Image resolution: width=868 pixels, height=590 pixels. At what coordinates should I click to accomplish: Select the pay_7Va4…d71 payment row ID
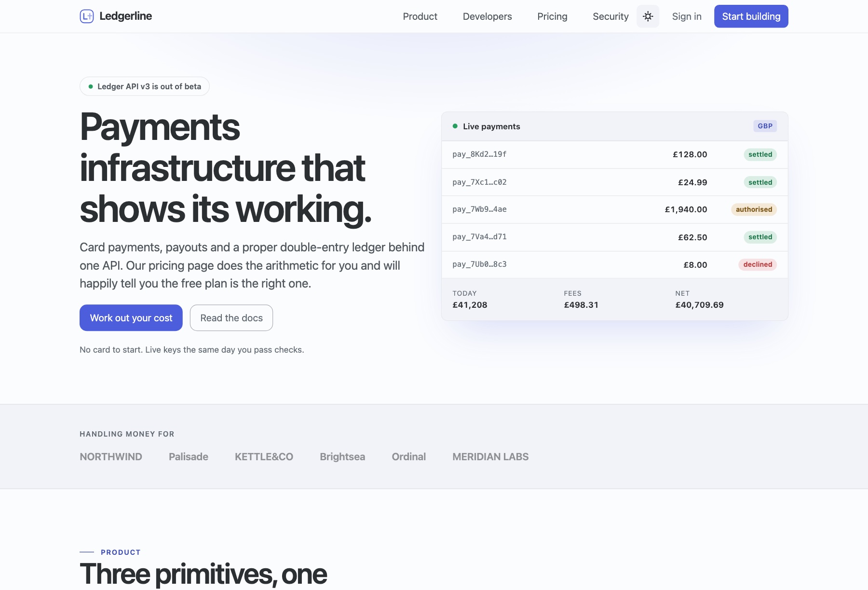479,237
